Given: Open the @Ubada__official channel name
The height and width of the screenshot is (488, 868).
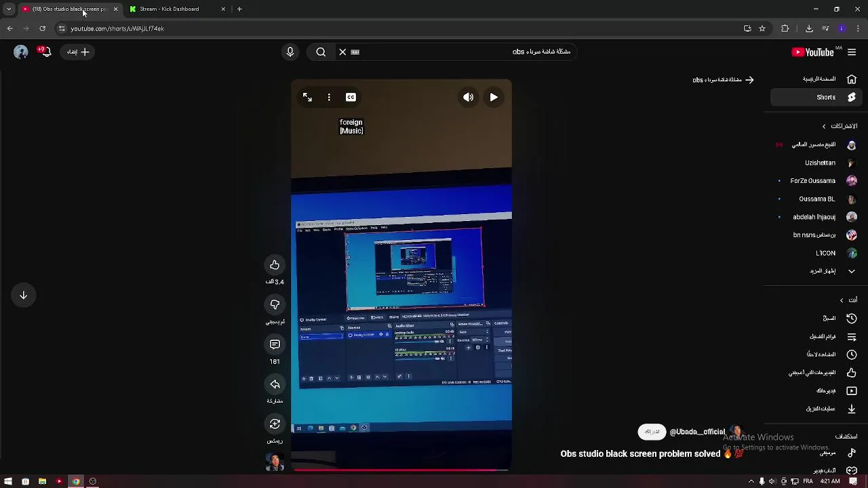Looking at the screenshot, I should click(x=697, y=432).
